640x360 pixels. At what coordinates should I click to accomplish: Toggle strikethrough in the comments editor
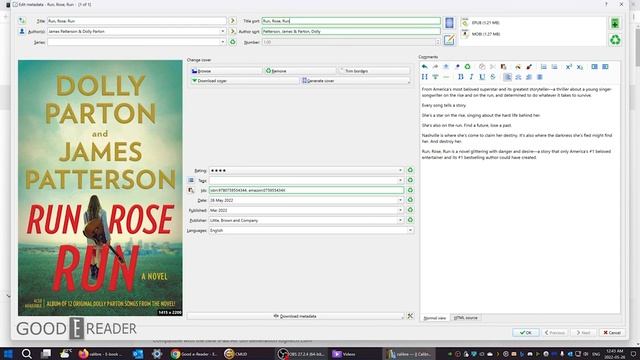pyautogui.click(x=493, y=77)
